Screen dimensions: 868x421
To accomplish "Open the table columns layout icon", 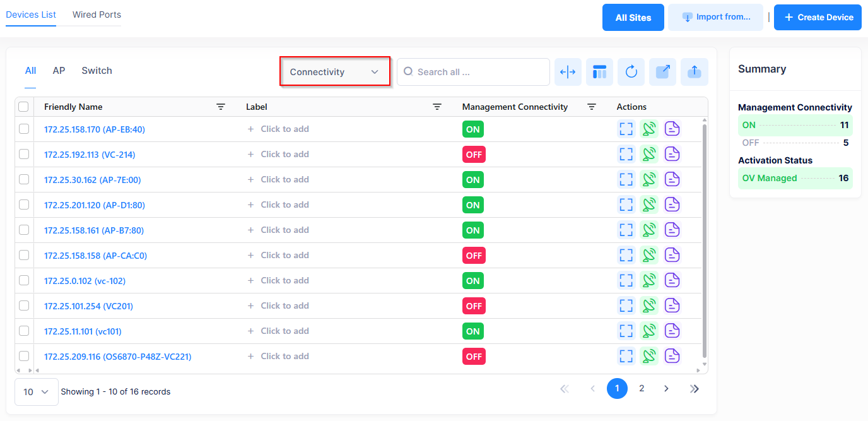I will coord(599,72).
